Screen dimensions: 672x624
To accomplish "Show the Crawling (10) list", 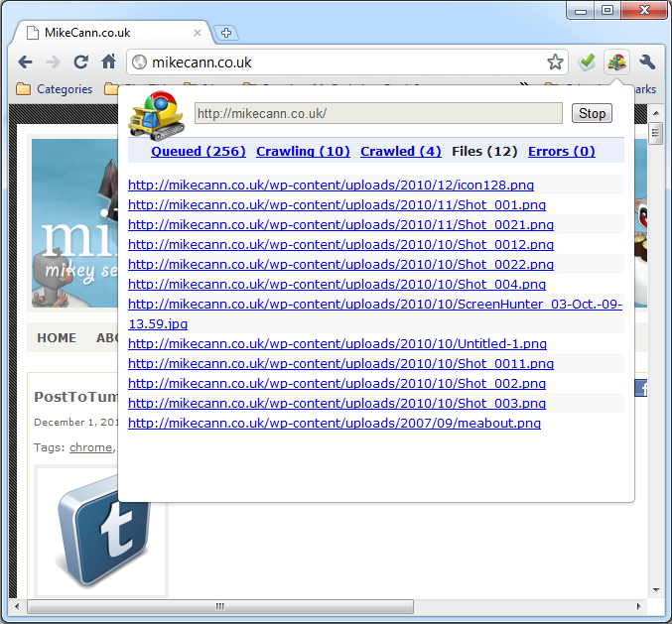I will 303,152.
